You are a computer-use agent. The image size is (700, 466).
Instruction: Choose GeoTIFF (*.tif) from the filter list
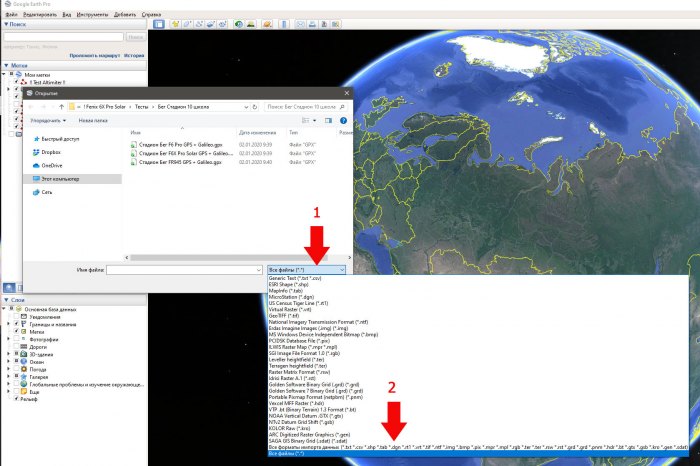[x=284, y=316]
